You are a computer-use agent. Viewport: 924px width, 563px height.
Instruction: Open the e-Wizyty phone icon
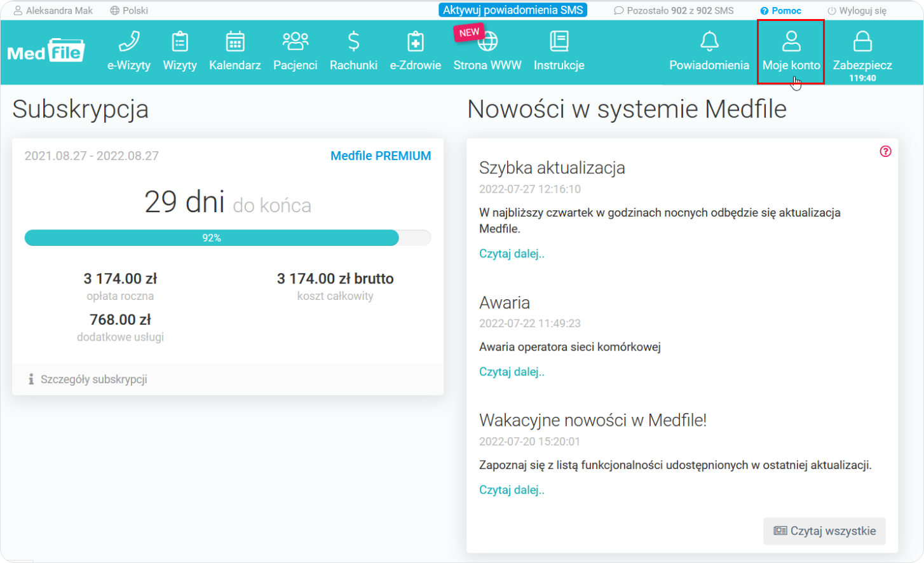(129, 41)
